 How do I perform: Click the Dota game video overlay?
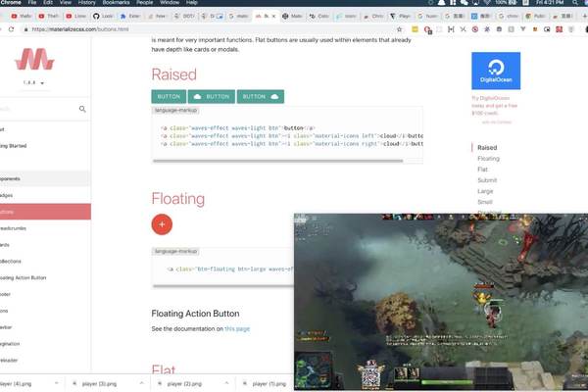pyautogui.click(x=441, y=302)
